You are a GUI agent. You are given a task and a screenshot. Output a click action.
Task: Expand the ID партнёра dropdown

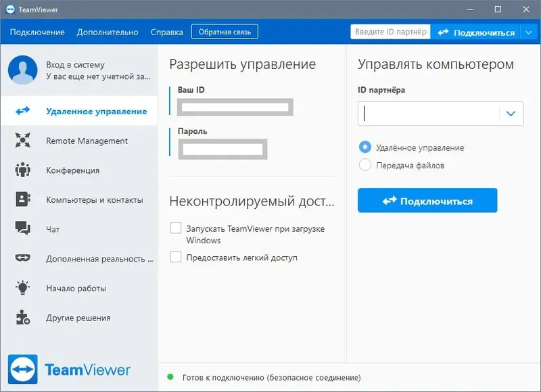512,114
